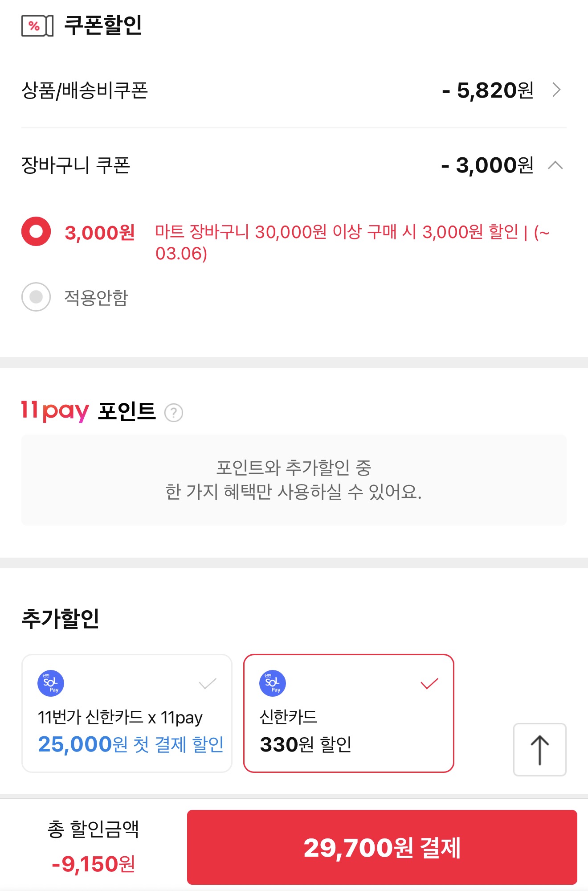This screenshot has width=588, height=891.
Task: Click the 상품/배송비쿠폰 row label
Action: [x=85, y=90]
